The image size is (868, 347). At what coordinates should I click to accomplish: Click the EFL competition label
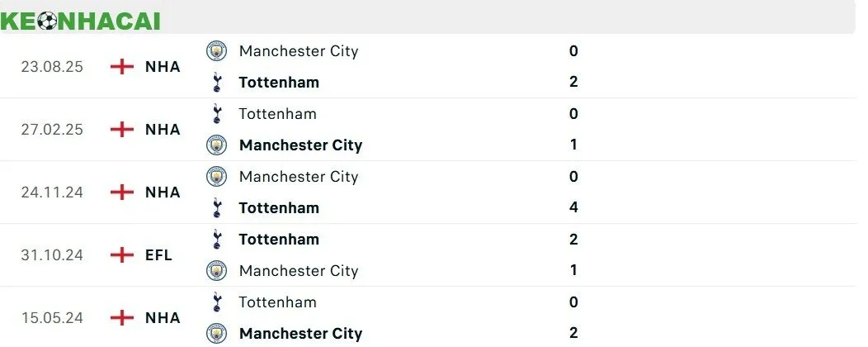(x=158, y=255)
